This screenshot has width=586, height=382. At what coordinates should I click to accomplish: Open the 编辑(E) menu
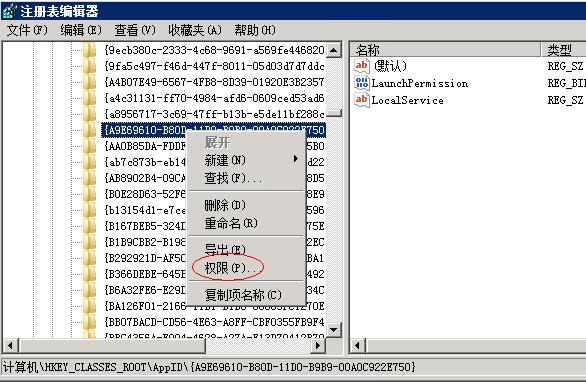(x=81, y=30)
